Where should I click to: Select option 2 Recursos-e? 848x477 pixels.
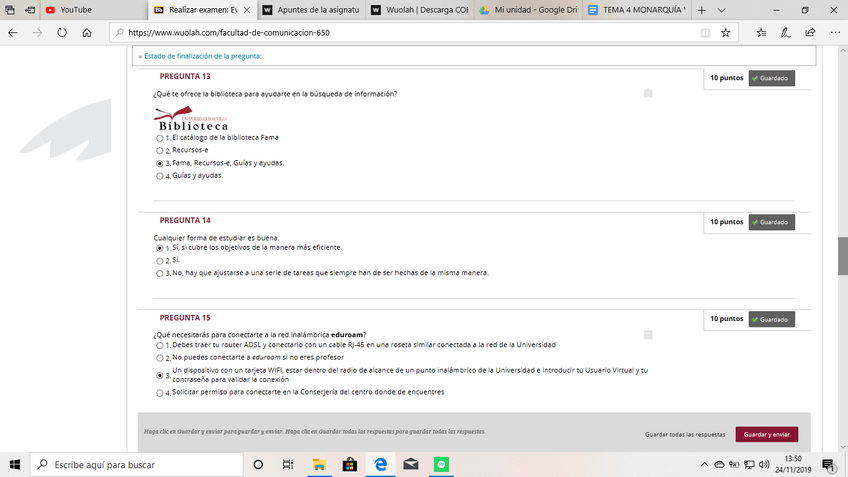[160, 151]
